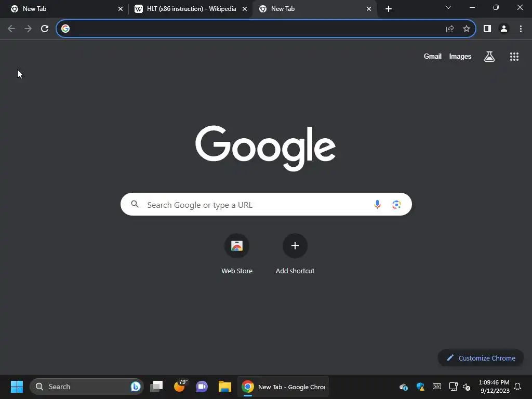Open Google Images link

coord(460,57)
